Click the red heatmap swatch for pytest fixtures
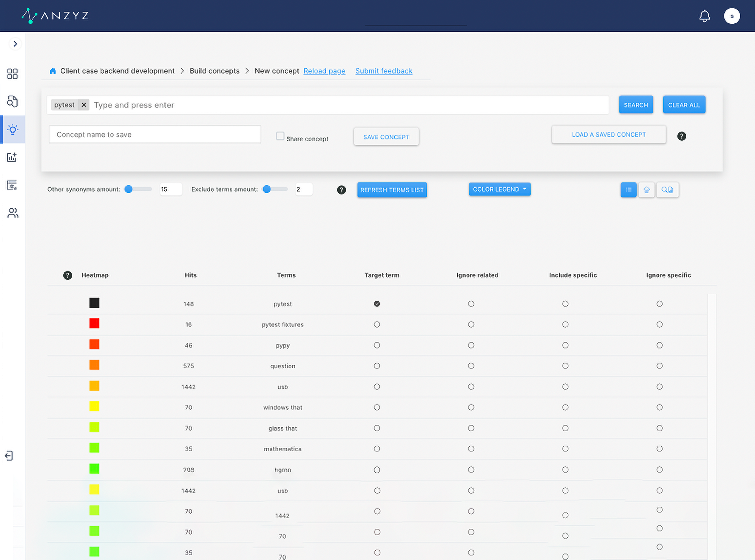The width and height of the screenshot is (755, 560). pyautogui.click(x=94, y=324)
